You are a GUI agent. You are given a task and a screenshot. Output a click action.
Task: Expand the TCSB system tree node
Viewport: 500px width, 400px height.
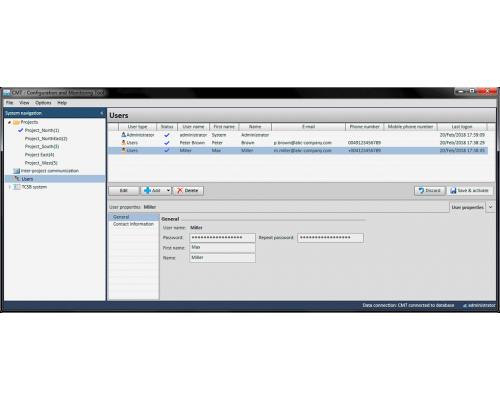click(x=9, y=187)
